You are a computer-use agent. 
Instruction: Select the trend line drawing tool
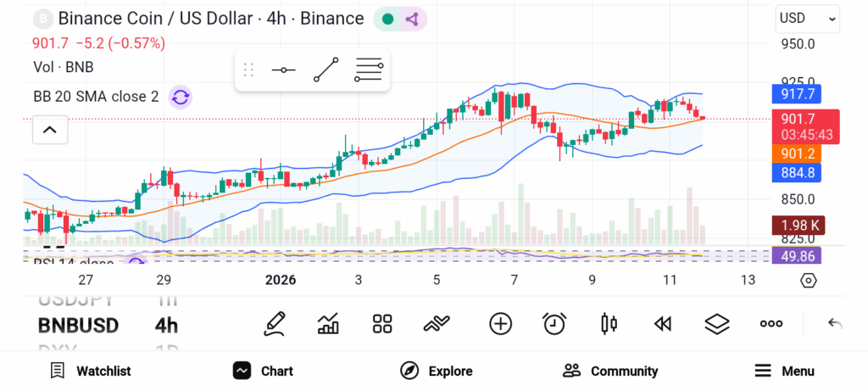325,70
